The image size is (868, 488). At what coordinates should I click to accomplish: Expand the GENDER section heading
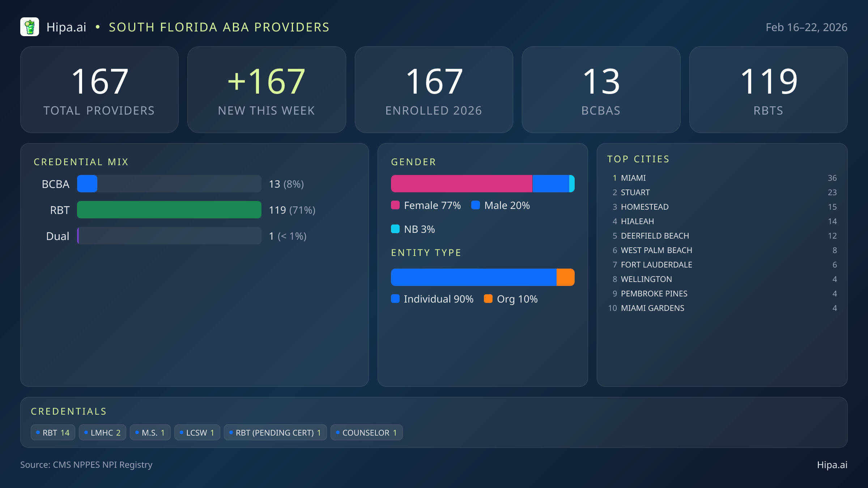(413, 162)
